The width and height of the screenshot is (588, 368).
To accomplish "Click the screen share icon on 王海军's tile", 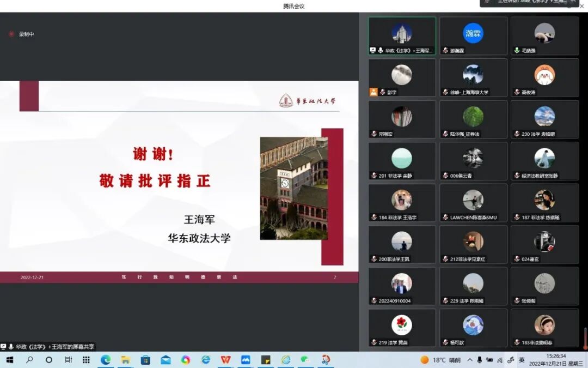I will (x=372, y=50).
